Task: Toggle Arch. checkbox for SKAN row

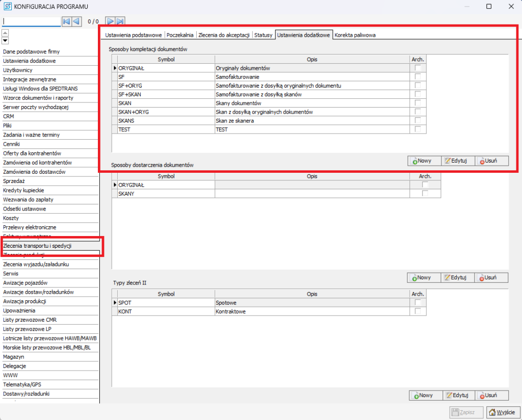Action: (418, 103)
